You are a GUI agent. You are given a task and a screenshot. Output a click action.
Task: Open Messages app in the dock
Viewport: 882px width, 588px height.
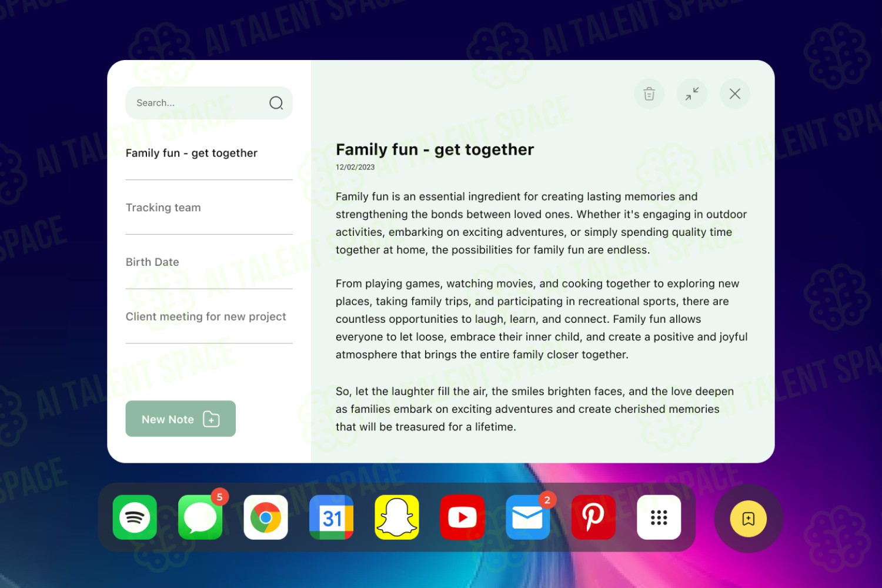pos(201,517)
